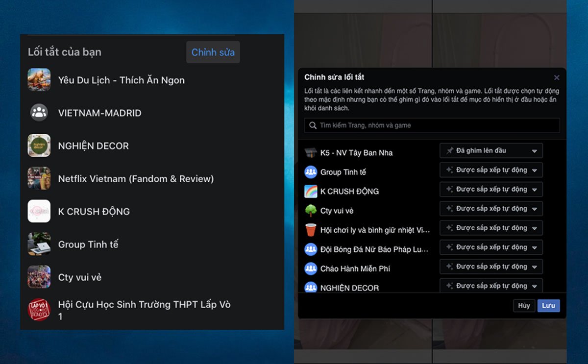Click the Hội Cựu Học Sinh Lấp Vò logo

point(39,310)
